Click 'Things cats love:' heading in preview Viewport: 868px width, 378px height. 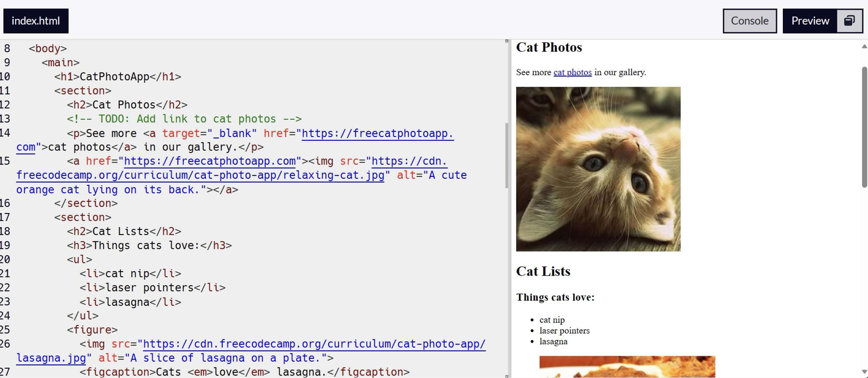[555, 297]
